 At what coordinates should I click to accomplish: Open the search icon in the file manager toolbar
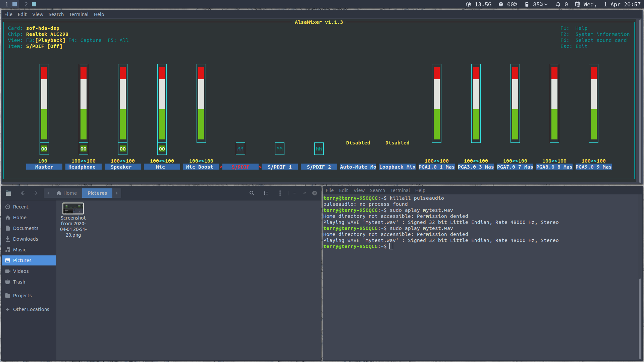click(x=252, y=193)
